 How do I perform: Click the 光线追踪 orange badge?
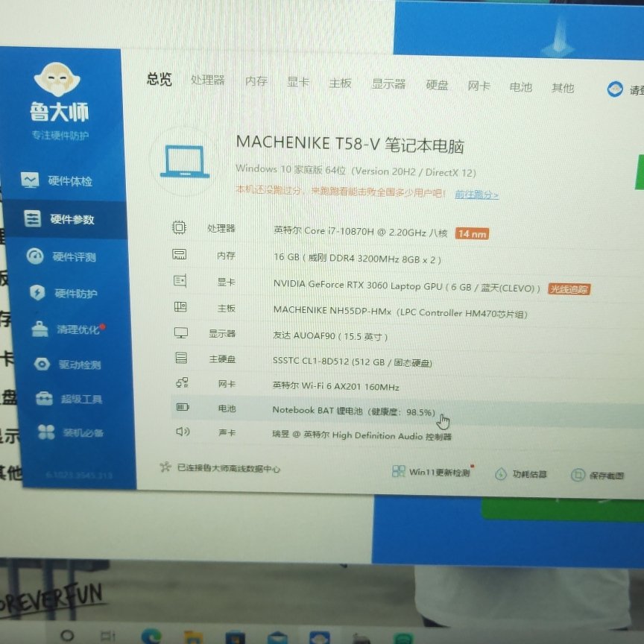569,289
